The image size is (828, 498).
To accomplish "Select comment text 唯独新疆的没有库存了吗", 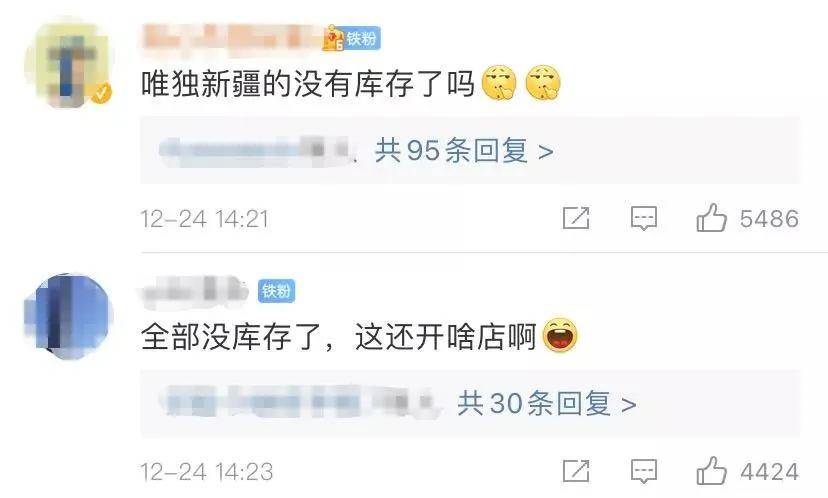I will [308, 83].
